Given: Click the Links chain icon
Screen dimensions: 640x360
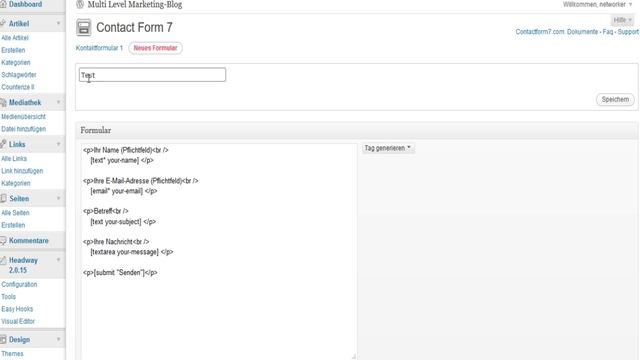Looking at the screenshot, I should (x=3, y=144).
